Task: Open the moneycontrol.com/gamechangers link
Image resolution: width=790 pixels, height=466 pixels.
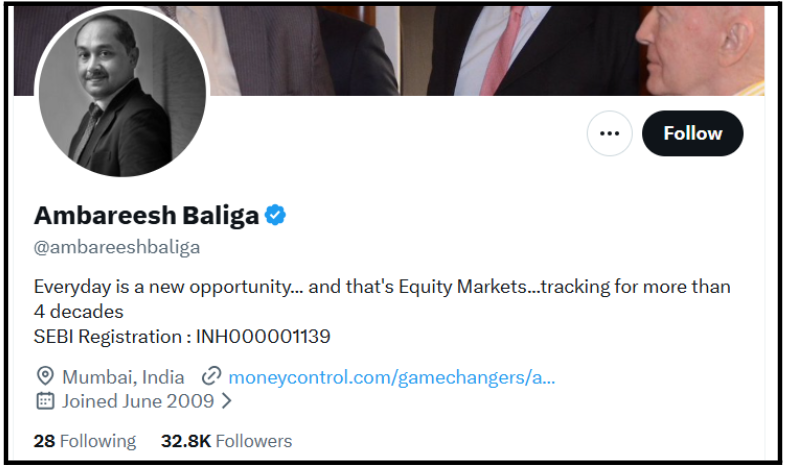Action: pyautogui.click(x=391, y=377)
